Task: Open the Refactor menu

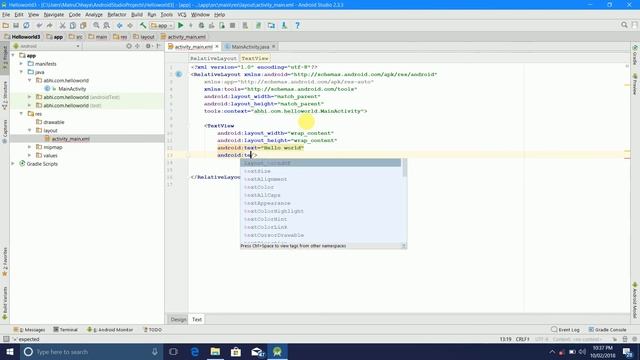Action: 117,15
